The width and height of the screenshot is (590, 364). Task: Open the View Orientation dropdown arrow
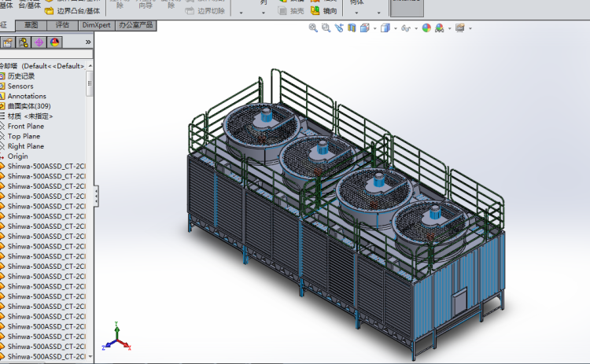click(374, 28)
